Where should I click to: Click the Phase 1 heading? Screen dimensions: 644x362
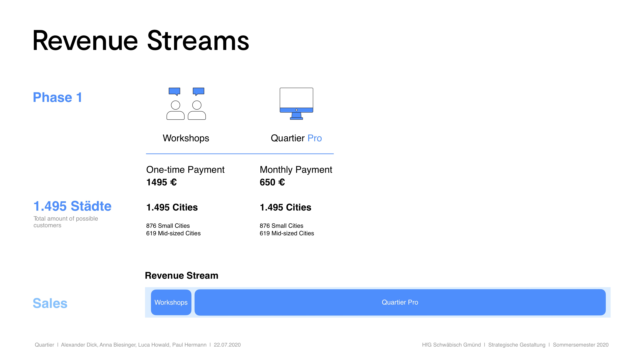pyautogui.click(x=58, y=97)
